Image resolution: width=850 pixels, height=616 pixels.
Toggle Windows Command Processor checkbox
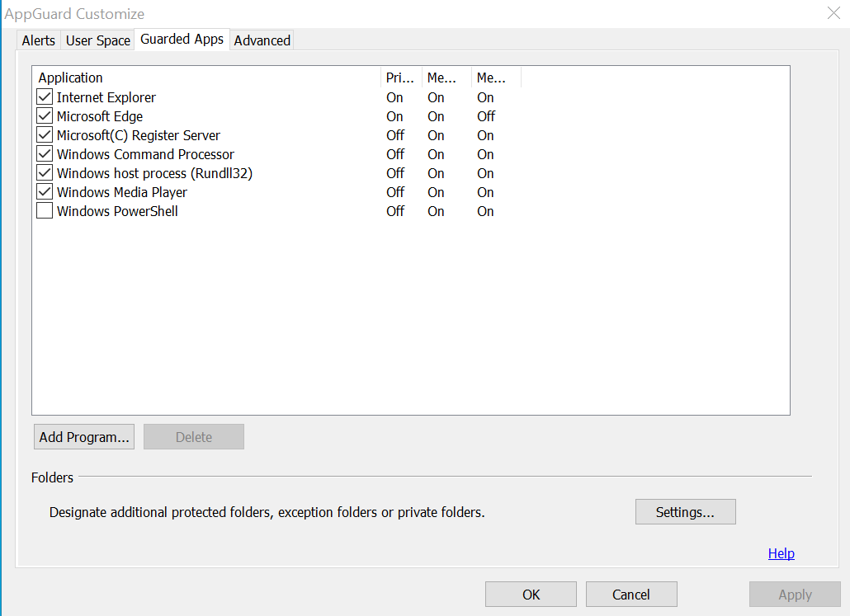[x=45, y=154]
